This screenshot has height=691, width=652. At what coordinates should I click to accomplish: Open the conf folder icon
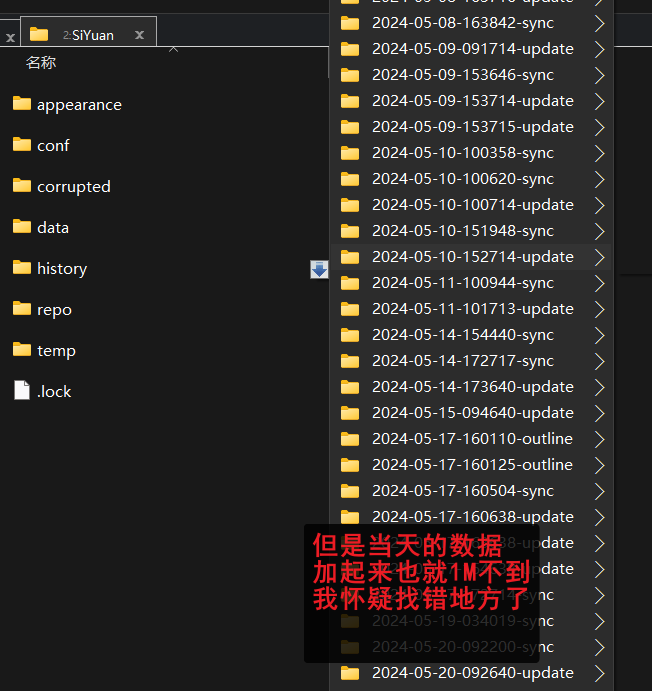click(22, 144)
